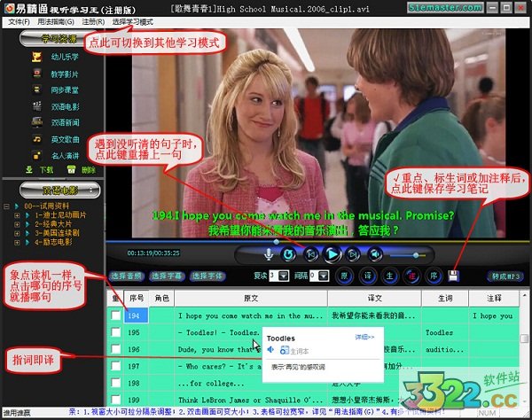Toggle the 生 new words round button
532x420 pixels.
390,276
